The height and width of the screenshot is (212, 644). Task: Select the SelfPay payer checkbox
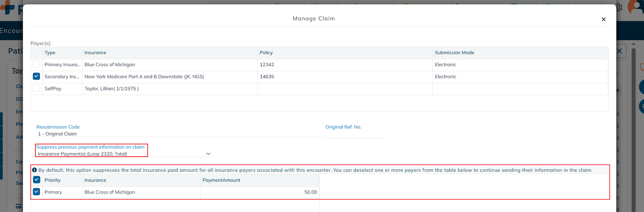(x=37, y=88)
